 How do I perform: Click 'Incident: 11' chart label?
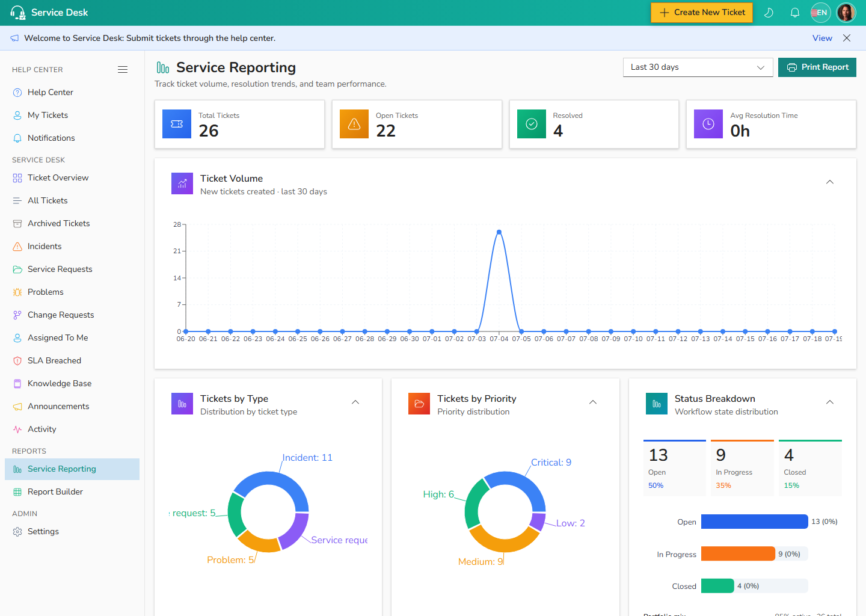(x=307, y=458)
